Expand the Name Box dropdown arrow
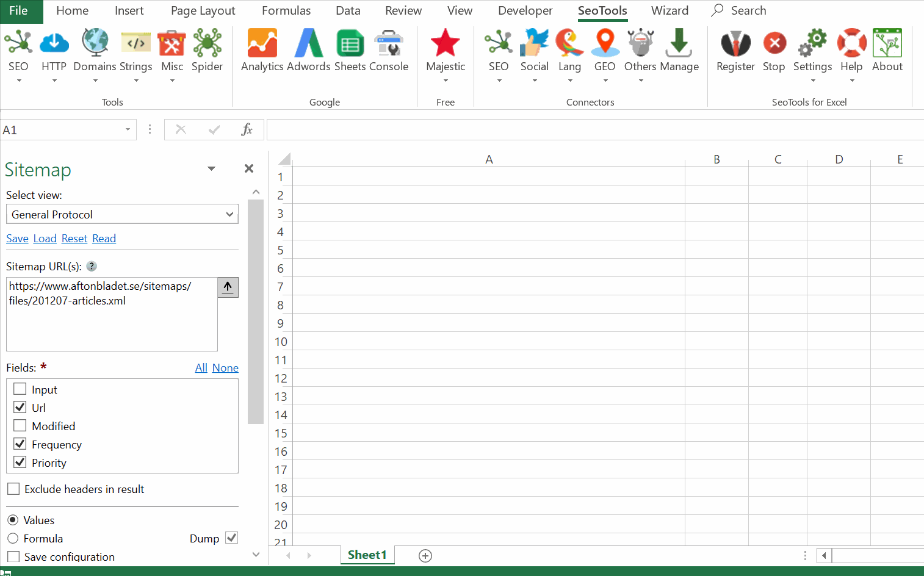This screenshot has height=576, width=924. (128, 129)
